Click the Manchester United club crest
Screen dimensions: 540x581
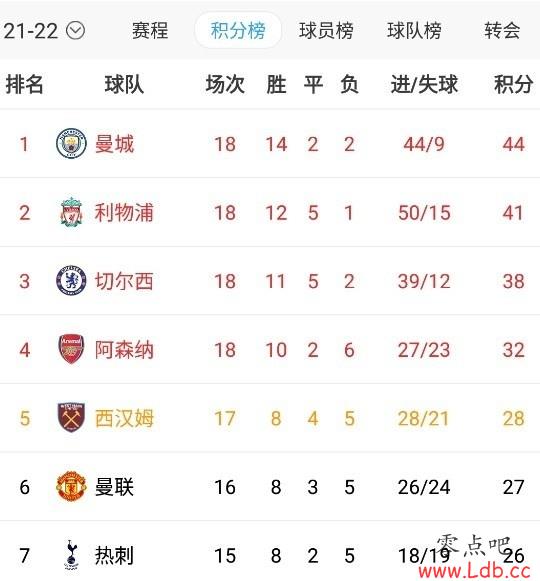[x=71, y=486]
